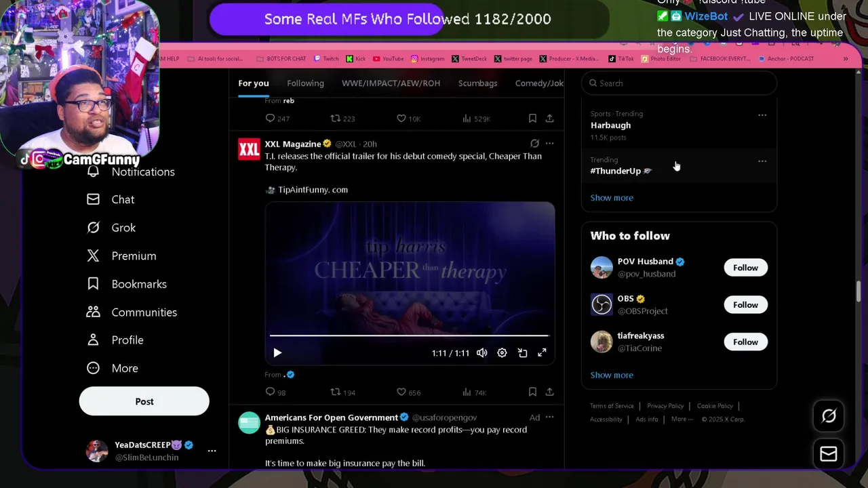The width and height of the screenshot is (868, 488).
Task: Open the More menu in sidebar
Action: 112,368
